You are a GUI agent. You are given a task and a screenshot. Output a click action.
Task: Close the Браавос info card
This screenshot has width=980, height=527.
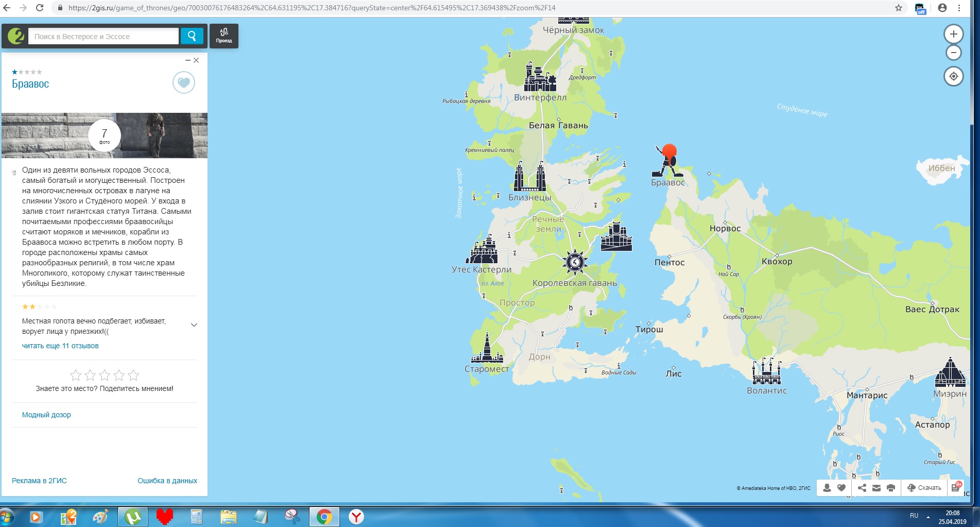pos(196,60)
